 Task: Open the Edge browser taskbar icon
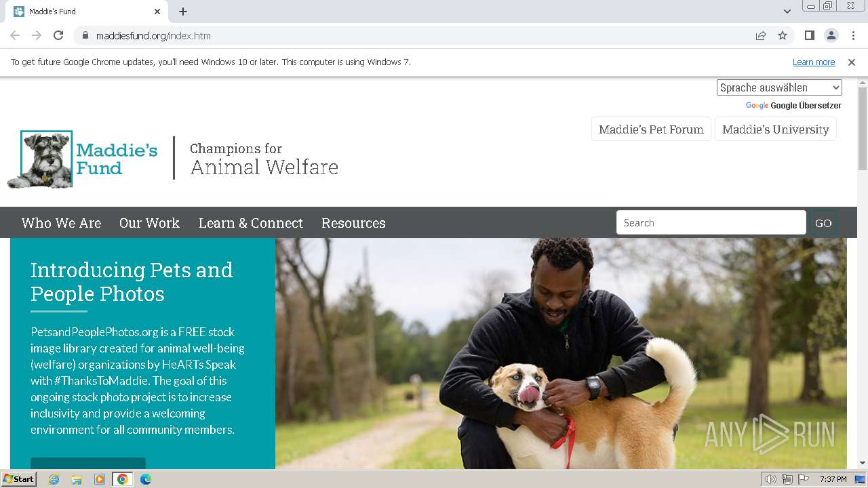tap(146, 479)
